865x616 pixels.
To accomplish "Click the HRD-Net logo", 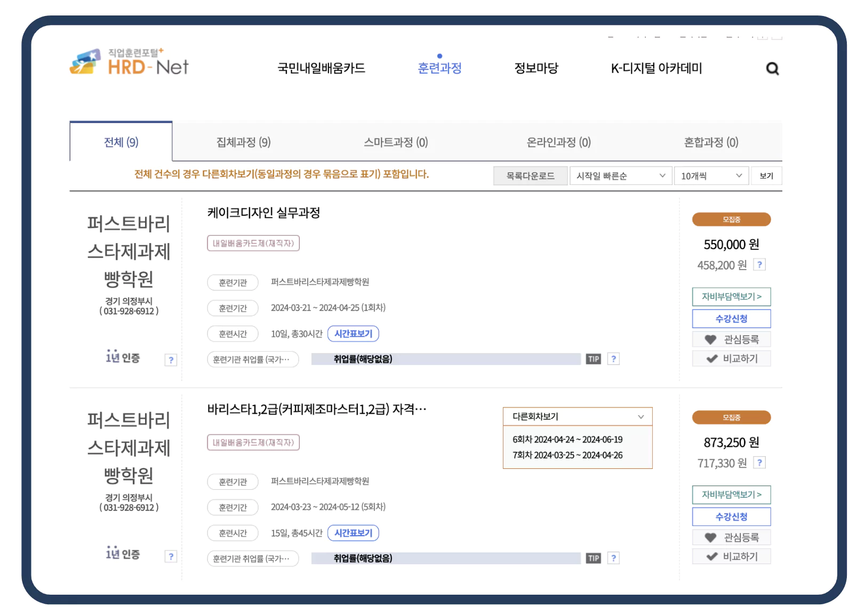I will pos(129,62).
